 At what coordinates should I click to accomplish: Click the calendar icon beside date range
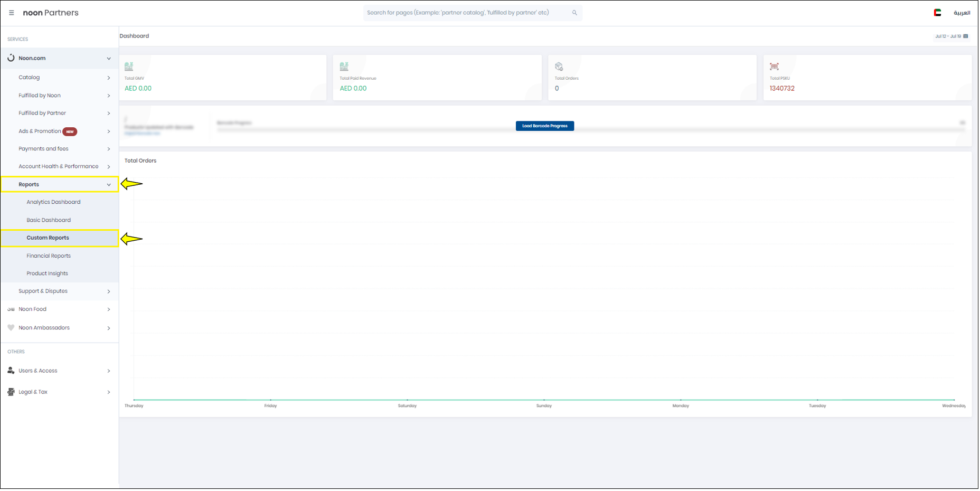click(967, 36)
